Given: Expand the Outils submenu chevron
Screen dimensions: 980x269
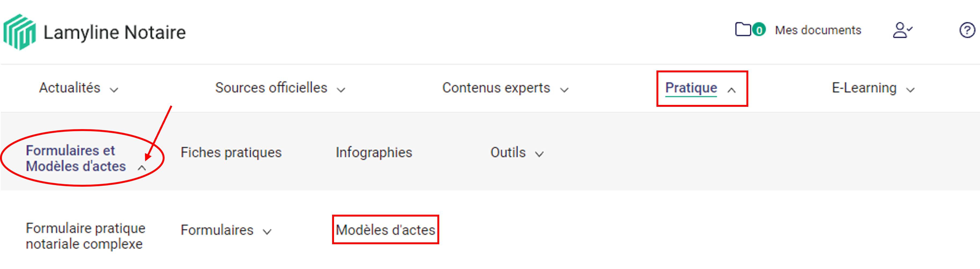Looking at the screenshot, I should tap(539, 154).
